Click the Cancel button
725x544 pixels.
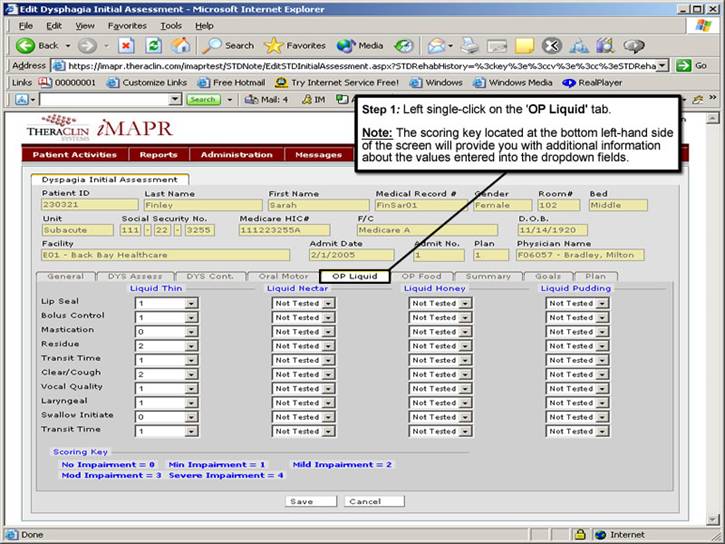365,501
